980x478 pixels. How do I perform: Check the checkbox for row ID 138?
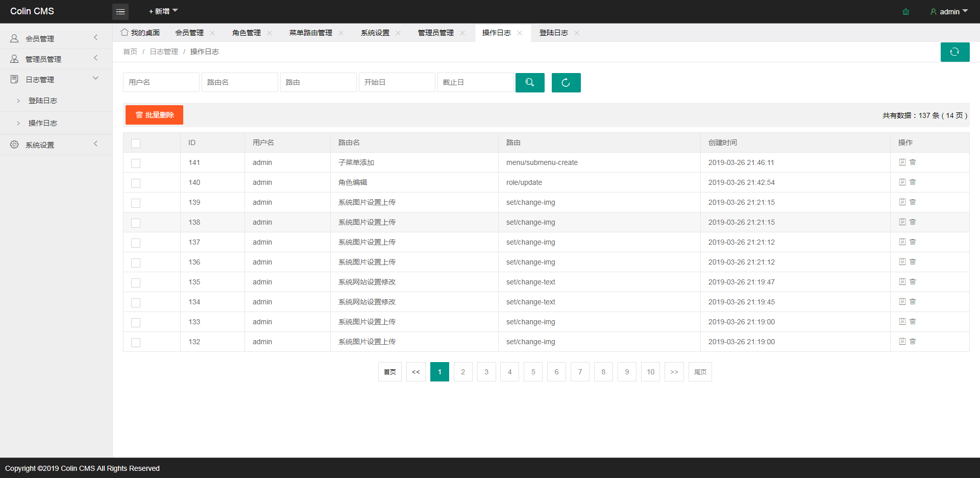[136, 223]
